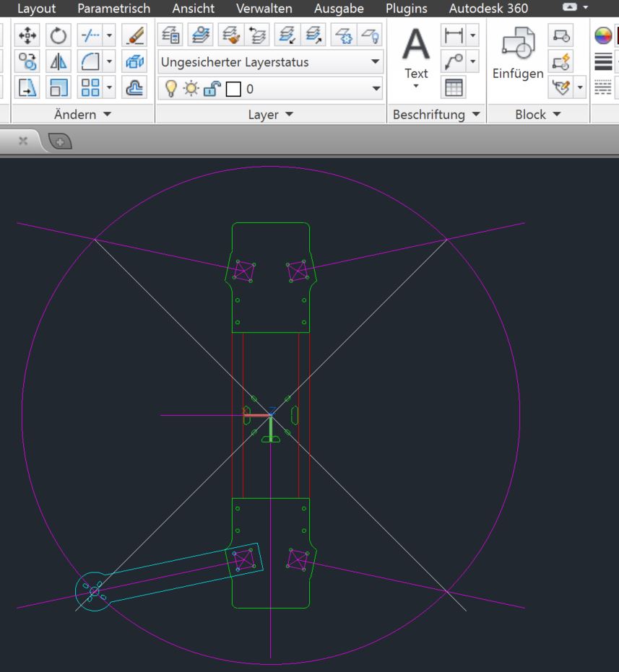
Task: Lock the current layer with padlock icon
Action: pyautogui.click(x=214, y=88)
